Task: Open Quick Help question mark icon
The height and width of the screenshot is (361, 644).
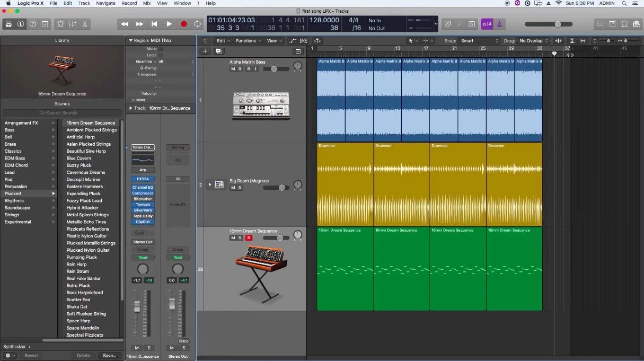Action: [33, 24]
